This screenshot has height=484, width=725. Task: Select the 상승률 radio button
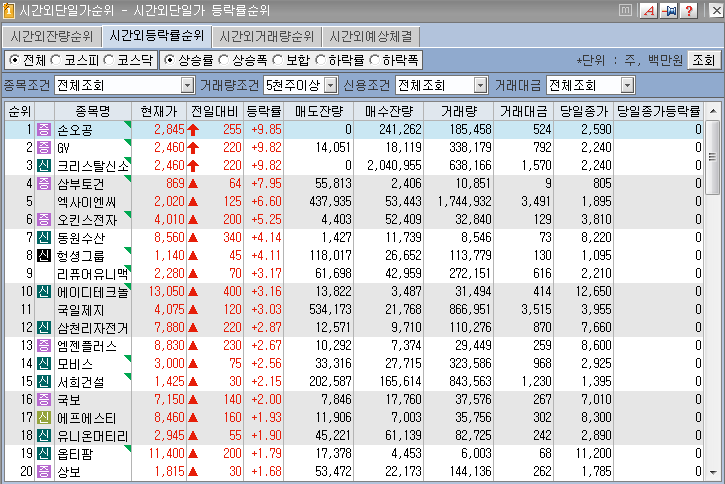pos(170,60)
